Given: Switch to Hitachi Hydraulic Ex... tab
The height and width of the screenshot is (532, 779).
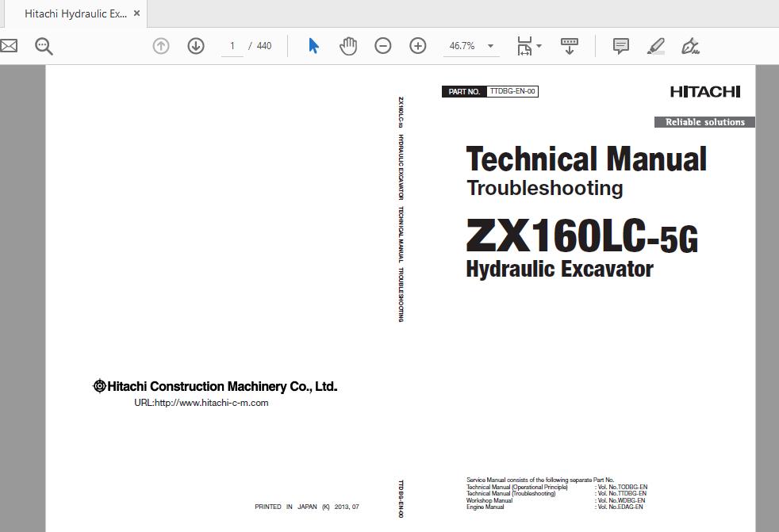Looking at the screenshot, I should click(75, 14).
